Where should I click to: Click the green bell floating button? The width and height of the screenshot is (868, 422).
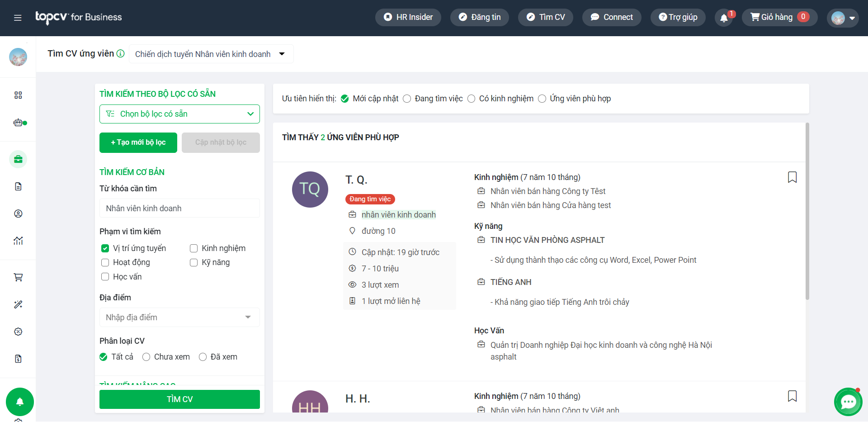(x=20, y=402)
